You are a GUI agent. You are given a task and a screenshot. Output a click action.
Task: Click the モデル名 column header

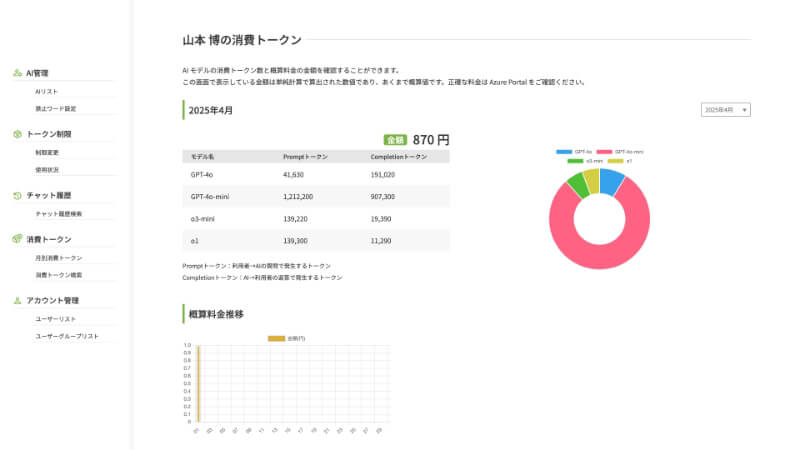(203, 157)
